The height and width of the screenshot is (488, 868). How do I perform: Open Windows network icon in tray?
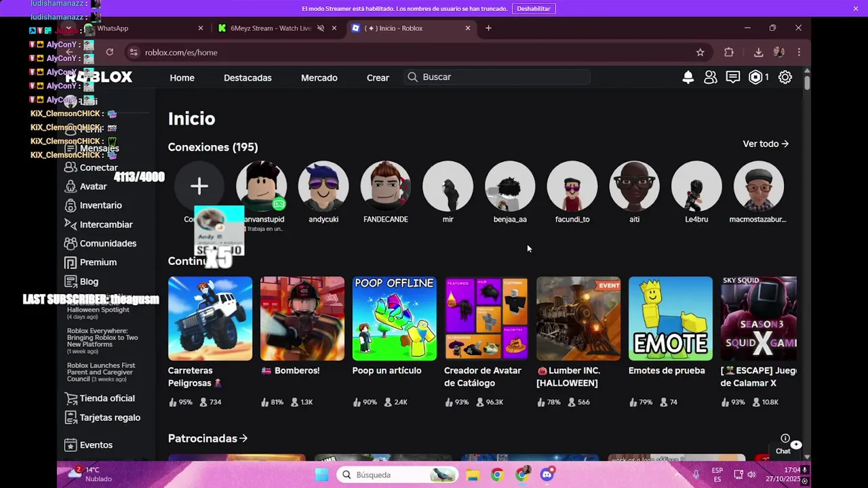[738, 474]
